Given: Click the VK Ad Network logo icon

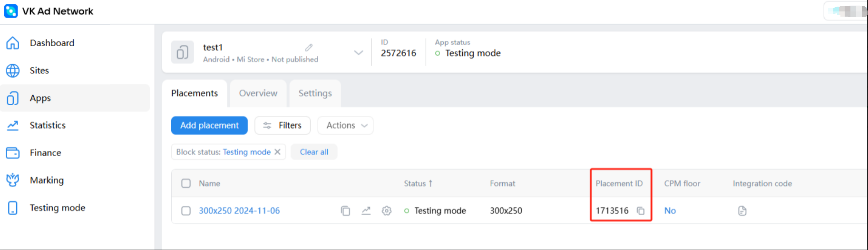Looking at the screenshot, I should (x=10, y=11).
